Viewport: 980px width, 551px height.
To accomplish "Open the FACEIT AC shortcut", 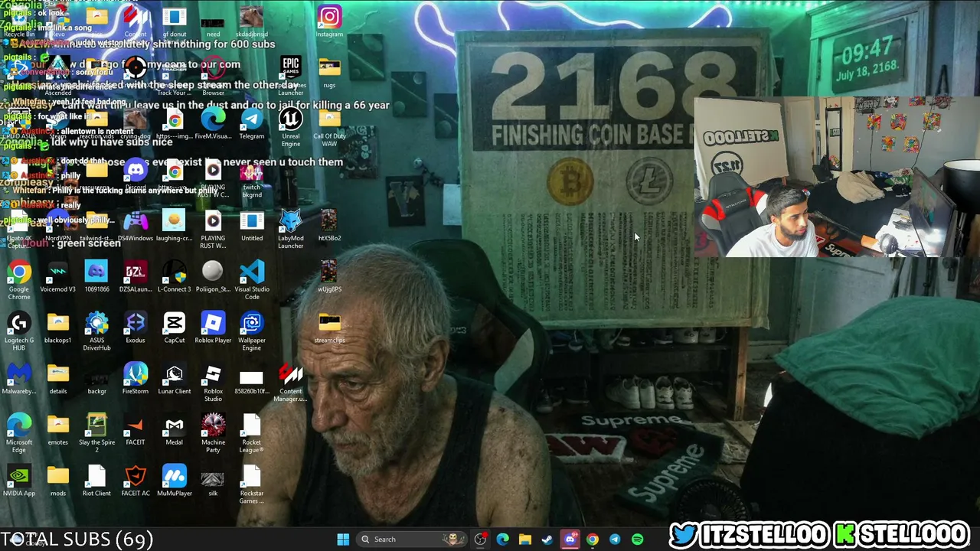I will click(136, 482).
